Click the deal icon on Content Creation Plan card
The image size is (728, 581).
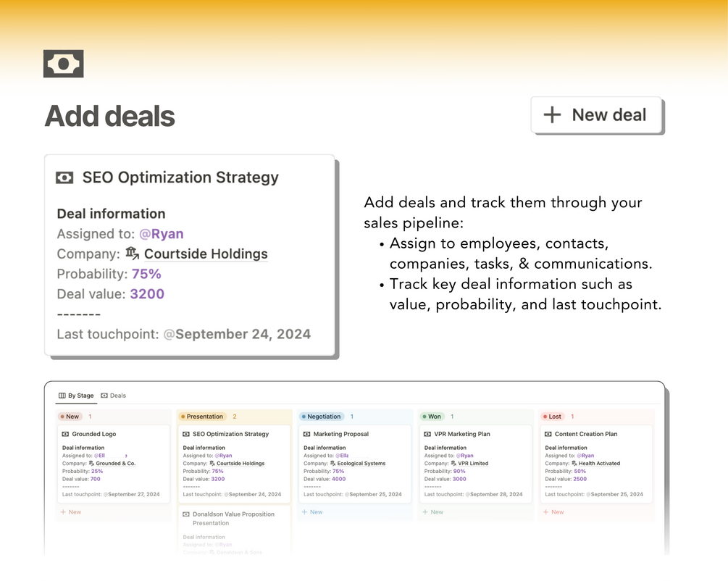[x=548, y=434]
